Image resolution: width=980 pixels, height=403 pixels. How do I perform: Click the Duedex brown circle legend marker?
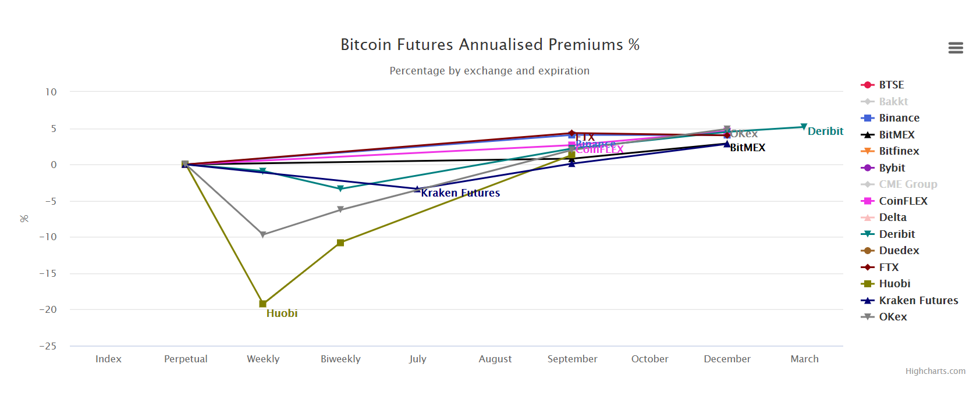pyautogui.click(x=867, y=250)
